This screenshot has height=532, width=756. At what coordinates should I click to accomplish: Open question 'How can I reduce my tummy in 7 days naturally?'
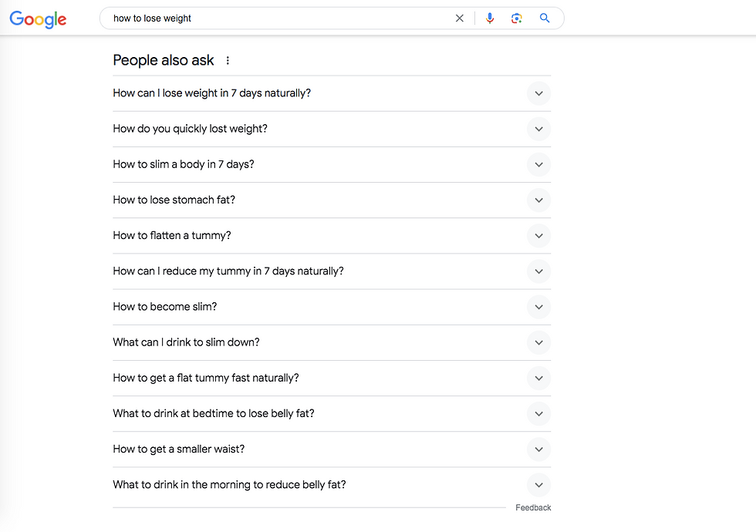[x=228, y=271]
